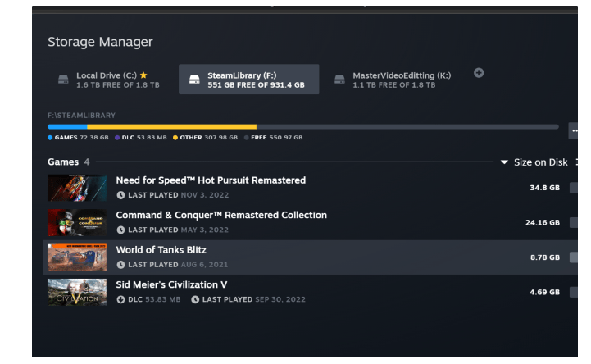Viewport: 591px width, 364px height.
Task: Click the storage usage bar
Action: click(x=303, y=126)
